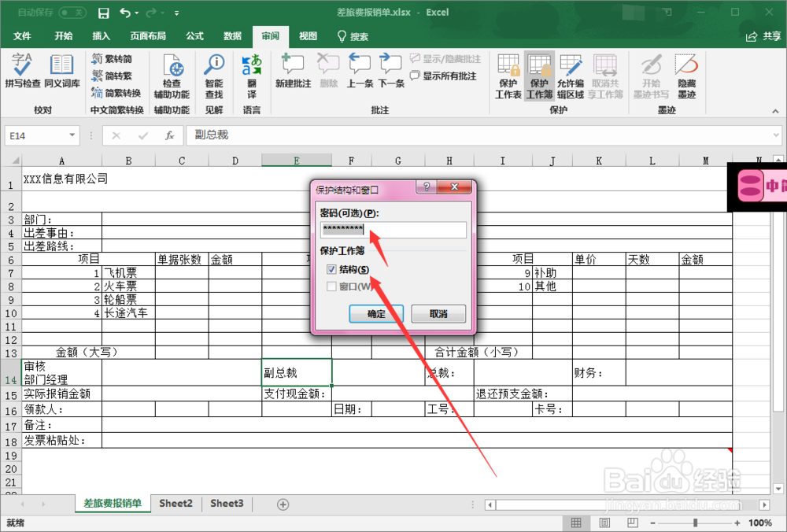Click the zoom slider handle

tap(695, 523)
